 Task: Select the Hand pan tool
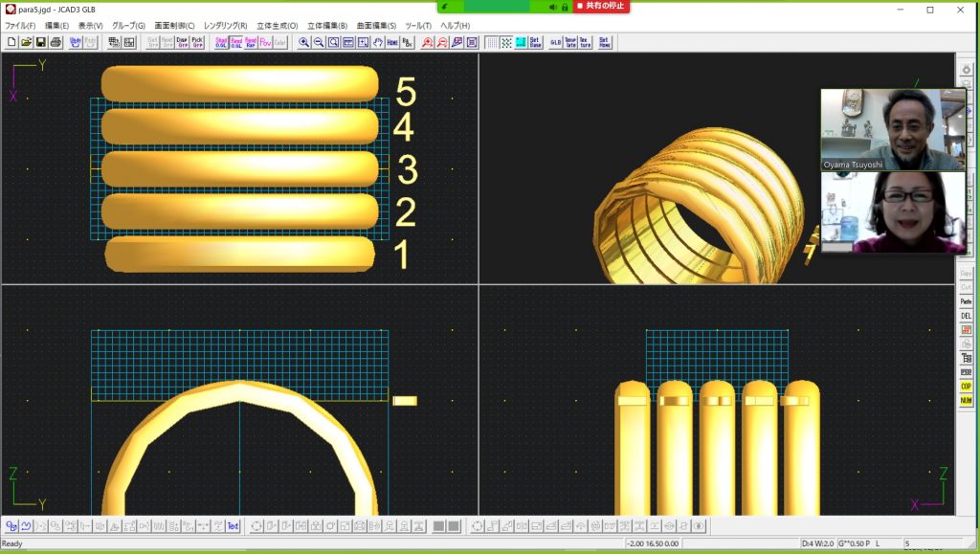[378, 42]
